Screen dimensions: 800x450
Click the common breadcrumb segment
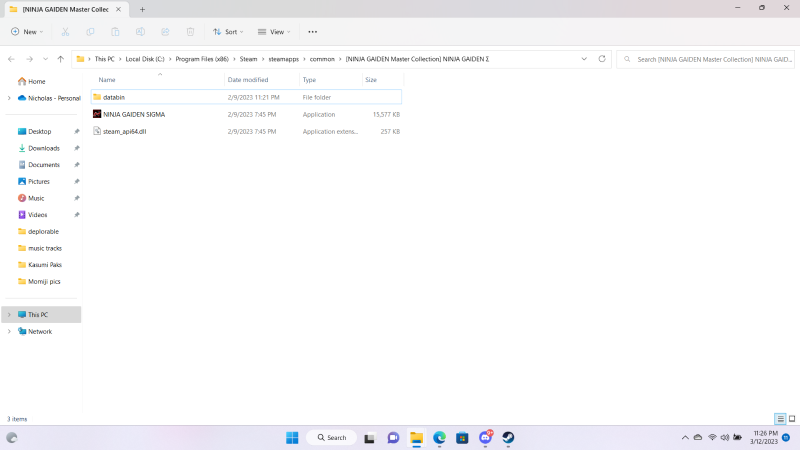coord(322,59)
